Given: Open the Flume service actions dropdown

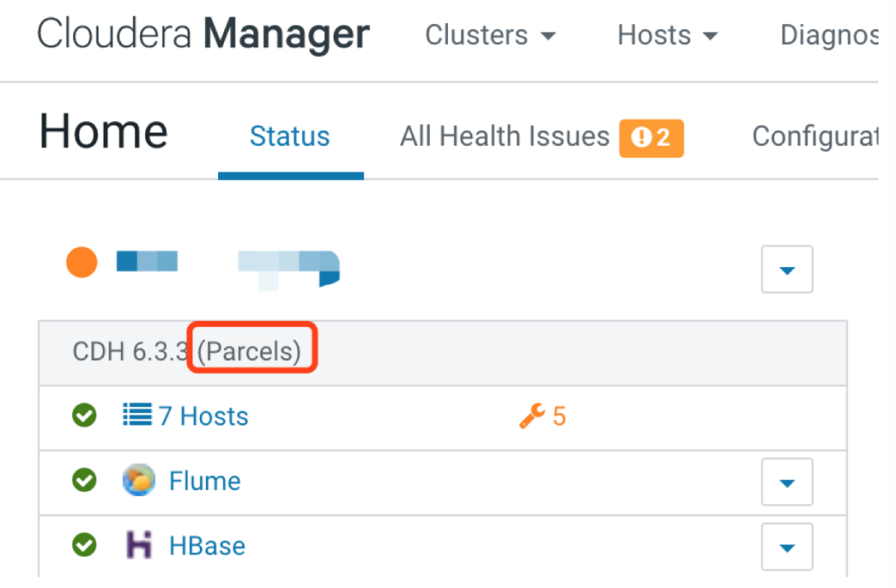Looking at the screenshot, I should [786, 482].
